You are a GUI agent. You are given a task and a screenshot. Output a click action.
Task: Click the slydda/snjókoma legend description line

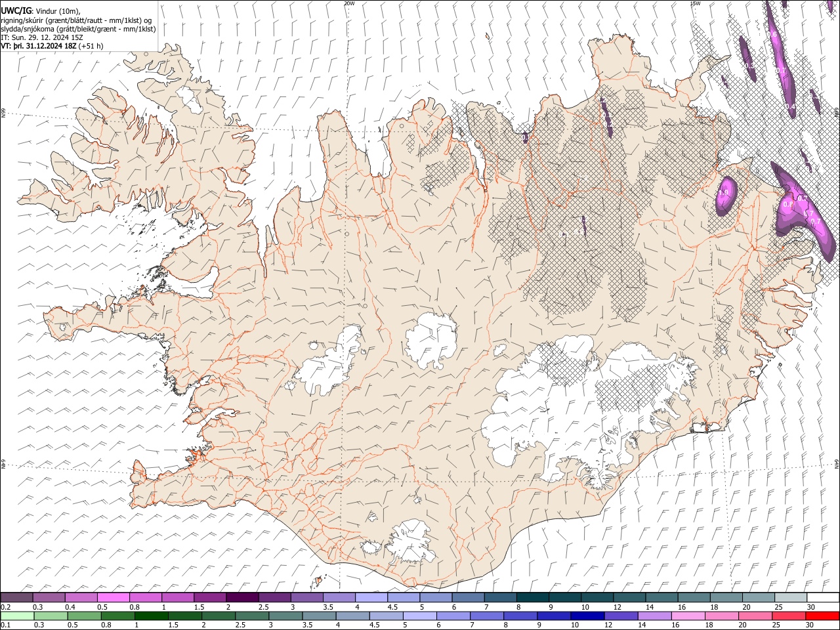tap(79, 30)
